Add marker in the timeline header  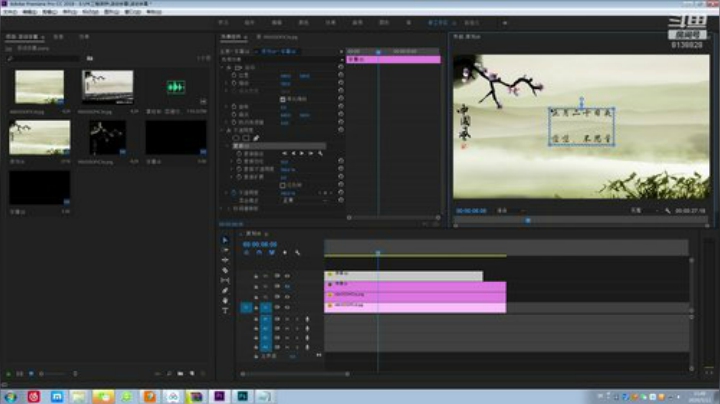[x=285, y=252]
